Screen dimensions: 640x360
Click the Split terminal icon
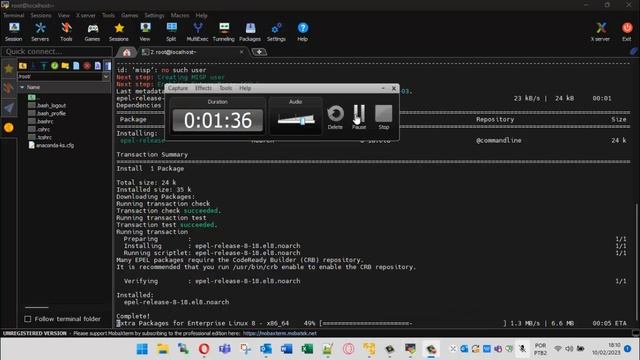tap(171, 32)
